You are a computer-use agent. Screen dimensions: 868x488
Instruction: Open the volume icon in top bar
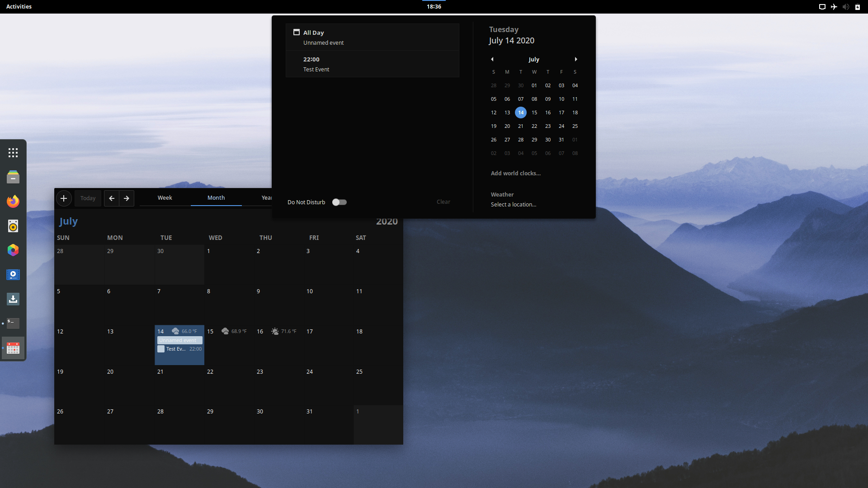click(846, 7)
